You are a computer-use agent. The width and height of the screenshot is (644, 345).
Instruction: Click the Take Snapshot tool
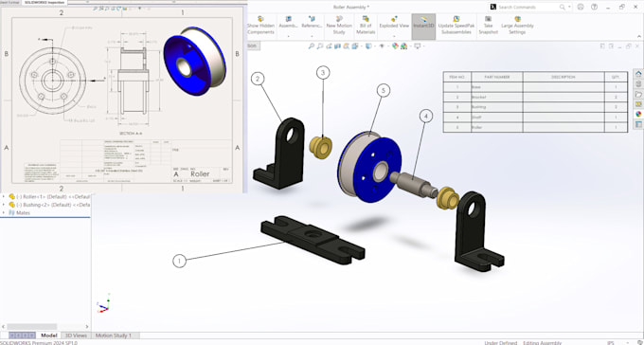488,26
